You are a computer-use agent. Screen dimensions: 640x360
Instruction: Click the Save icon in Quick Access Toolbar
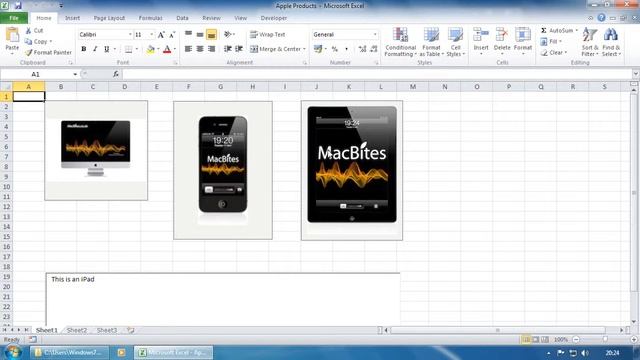[18, 6]
